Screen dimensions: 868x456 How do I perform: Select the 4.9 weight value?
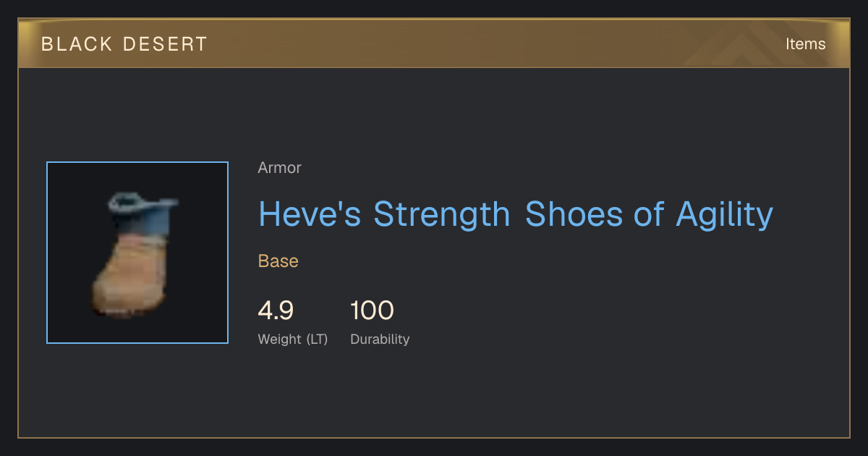point(276,311)
